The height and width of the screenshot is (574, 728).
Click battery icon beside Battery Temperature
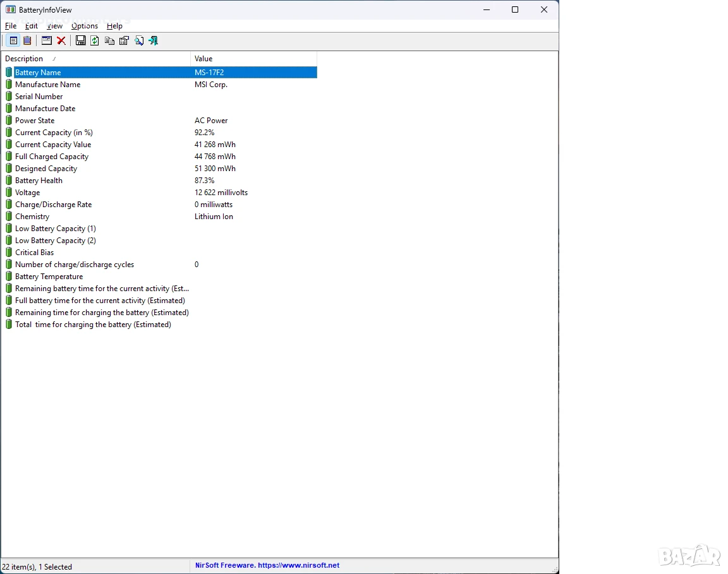click(9, 277)
